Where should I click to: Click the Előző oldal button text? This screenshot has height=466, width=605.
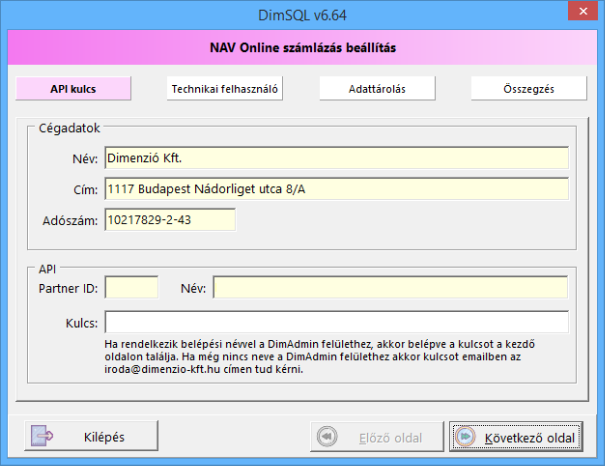click(x=390, y=438)
